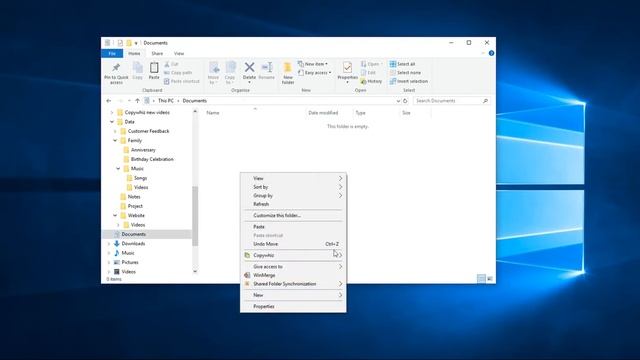
Task: Click Paste shortcut in the ribbon
Action: click(182, 81)
